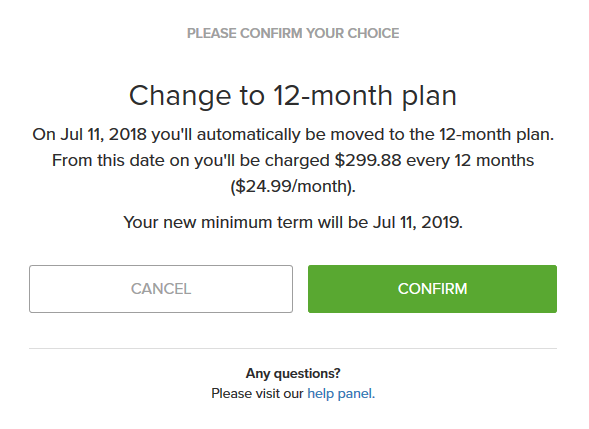Click the word 'CHOICE' in the header
The height and width of the screenshot is (429, 589).
click(373, 33)
